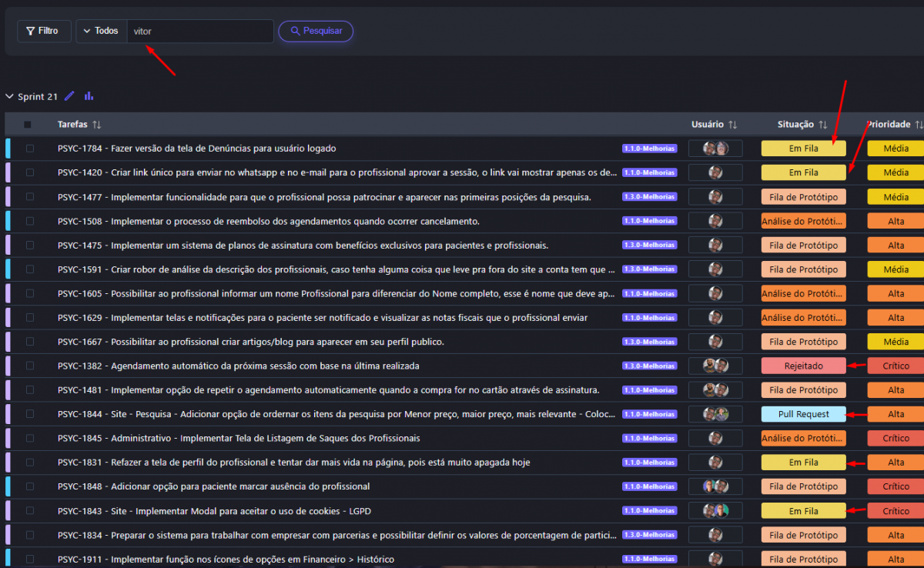Click the Filtro button
The width and height of the screenshot is (924, 568).
[44, 31]
